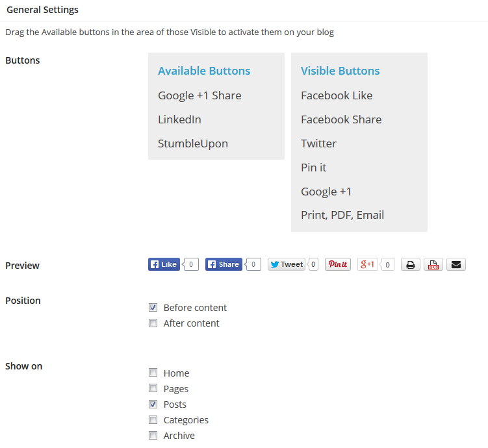Enable the After content checkbox

click(x=153, y=323)
